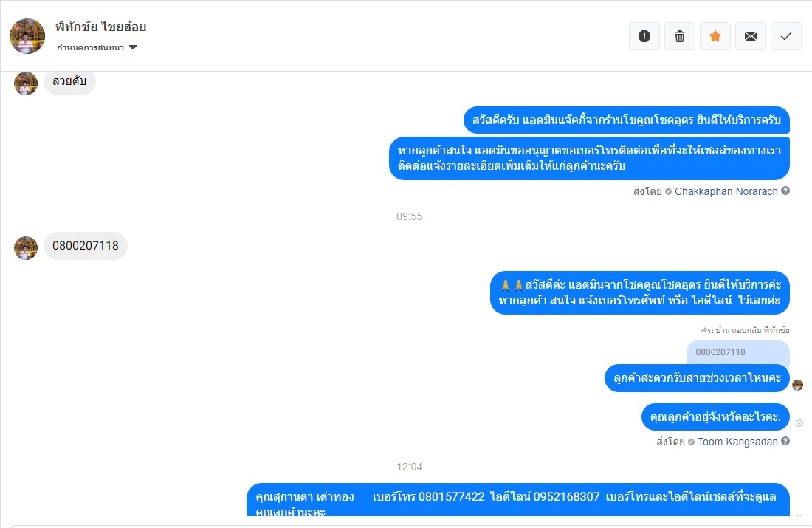Click small seen-by avatar near reply message
This screenshot has height=528, width=812.
(x=797, y=385)
